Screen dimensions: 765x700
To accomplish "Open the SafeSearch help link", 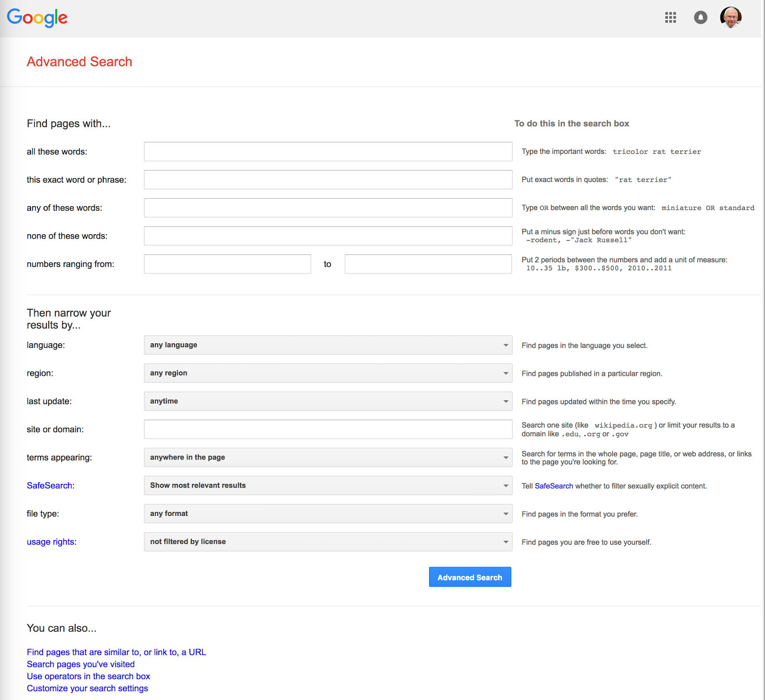I will 50,485.
